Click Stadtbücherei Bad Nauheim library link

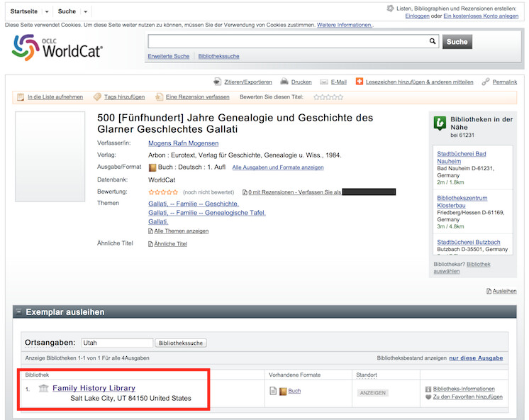462,157
